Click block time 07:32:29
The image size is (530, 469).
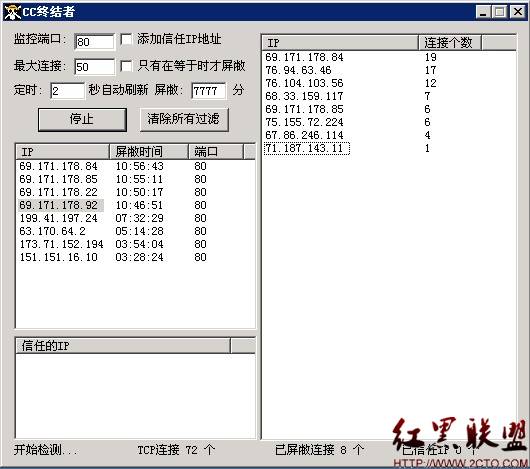pyautogui.click(x=139, y=218)
